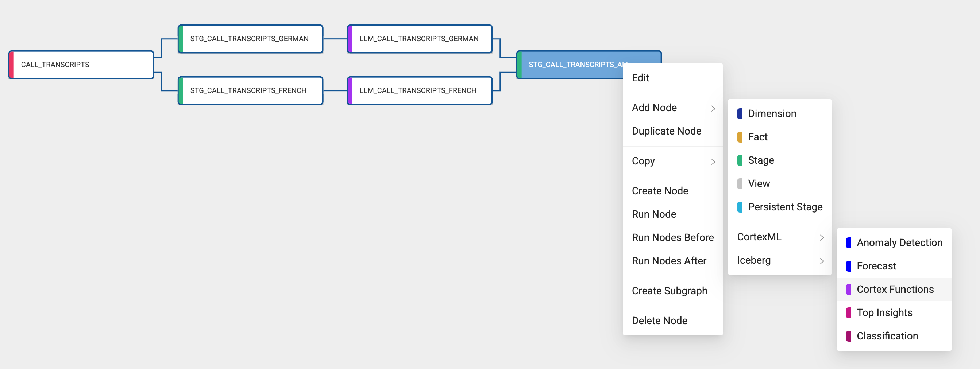Open the Add Node submenu
This screenshot has width=980, height=369.
672,108
